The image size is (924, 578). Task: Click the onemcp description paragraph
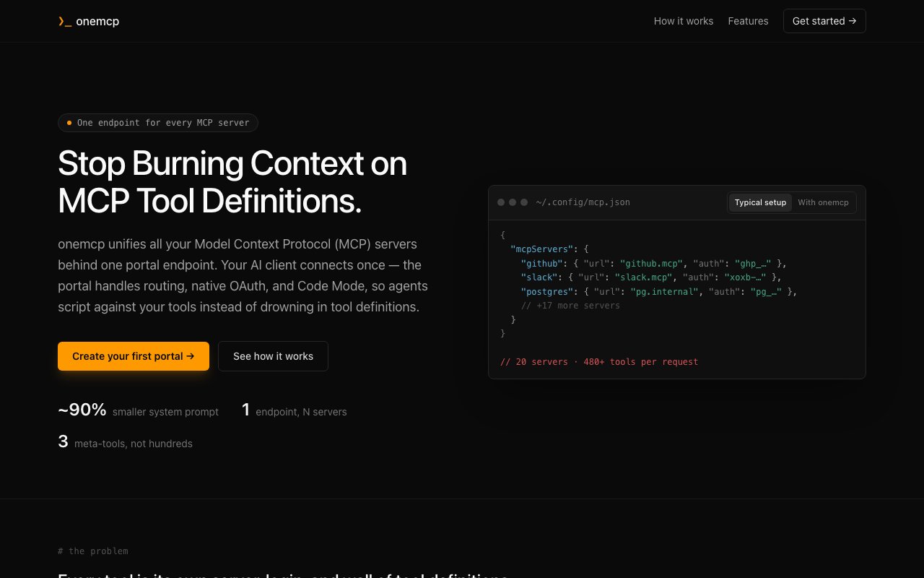click(243, 275)
